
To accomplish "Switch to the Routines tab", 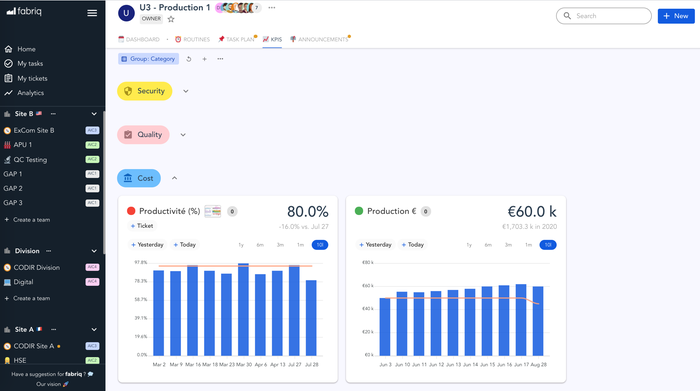I will 192,39.
